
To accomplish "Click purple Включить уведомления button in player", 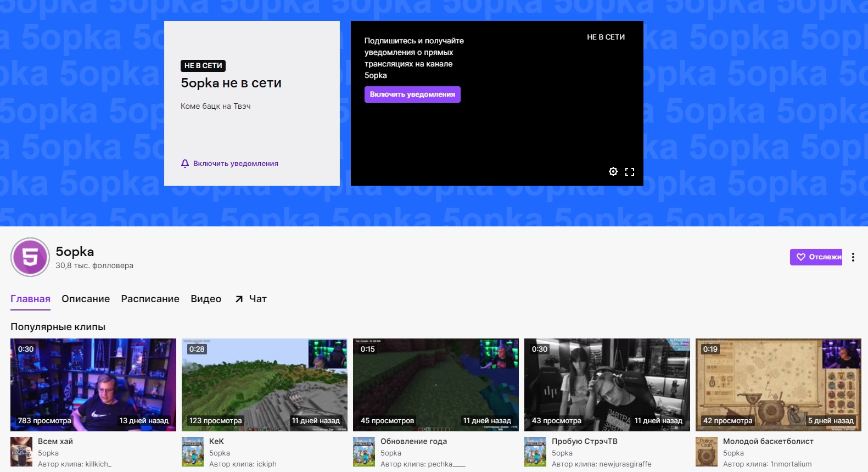I will 412,95.
